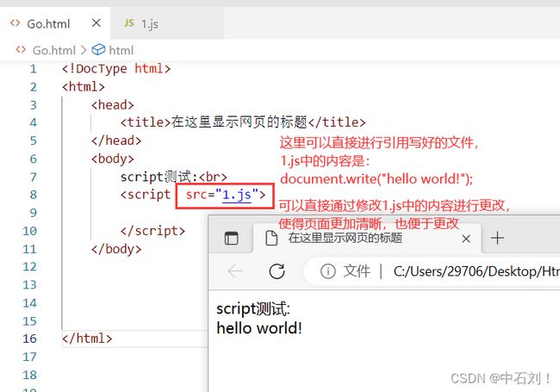Click the script测试: text in browser page
560x392 pixels.
pos(253,308)
